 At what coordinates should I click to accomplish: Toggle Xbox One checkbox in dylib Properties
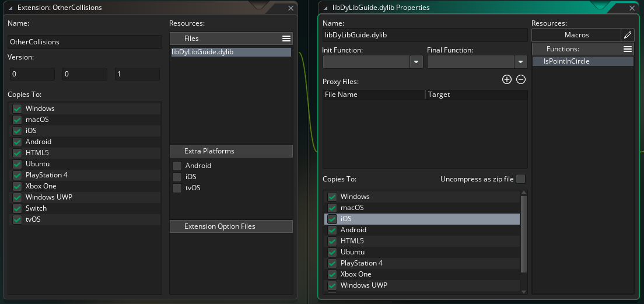point(332,275)
